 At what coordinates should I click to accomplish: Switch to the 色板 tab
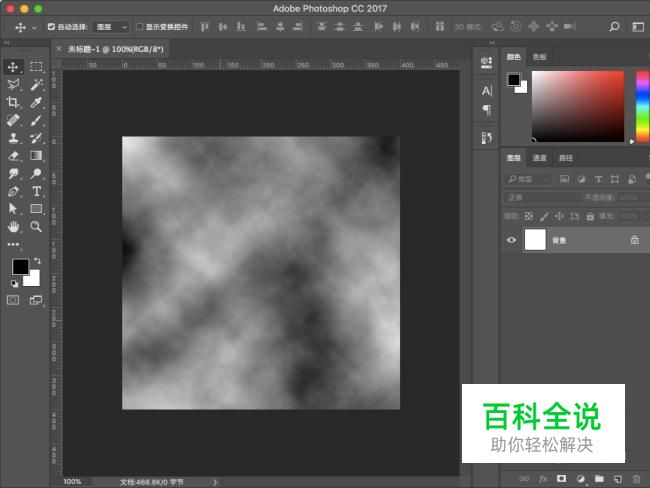coord(539,57)
